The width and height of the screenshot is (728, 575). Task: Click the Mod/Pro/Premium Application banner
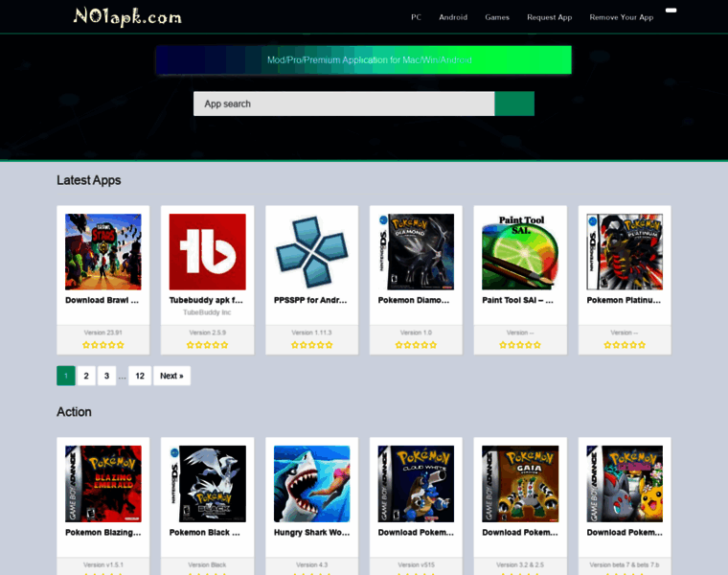(364, 60)
